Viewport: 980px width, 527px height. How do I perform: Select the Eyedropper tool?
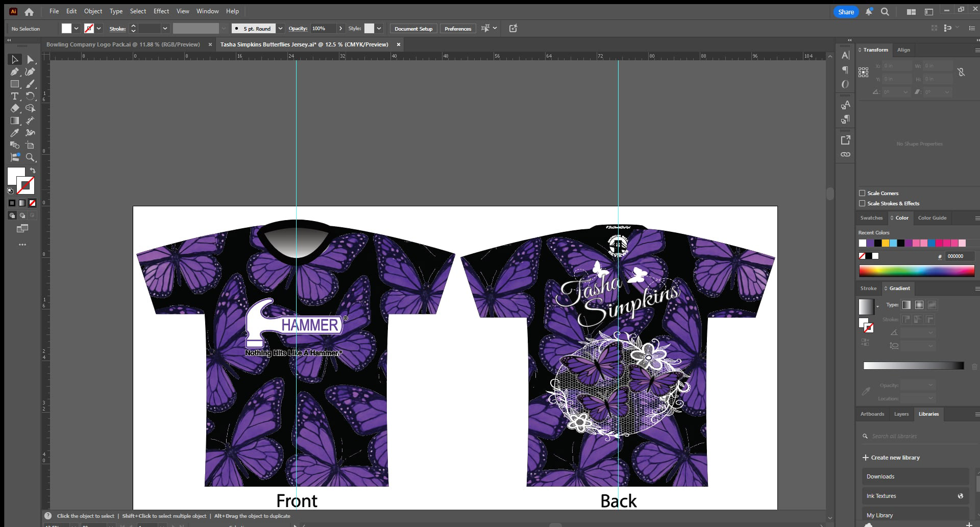(15, 133)
